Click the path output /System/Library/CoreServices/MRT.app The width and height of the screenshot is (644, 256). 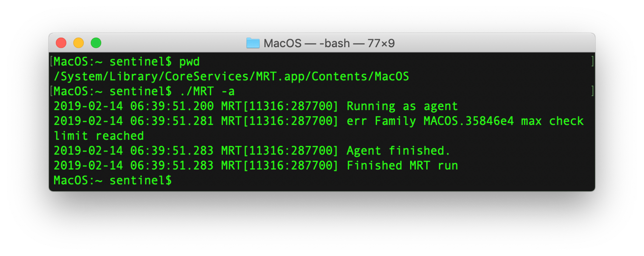(x=231, y=76)
